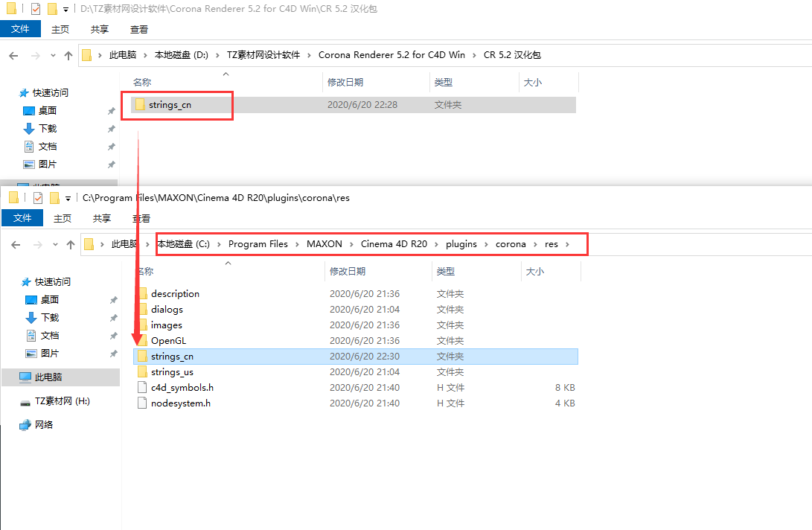Click the Properties checkmark icon in the 汉化包 window title bar
Screen dimensions: 812x530
pyautogui.click(x=36, y=9)
